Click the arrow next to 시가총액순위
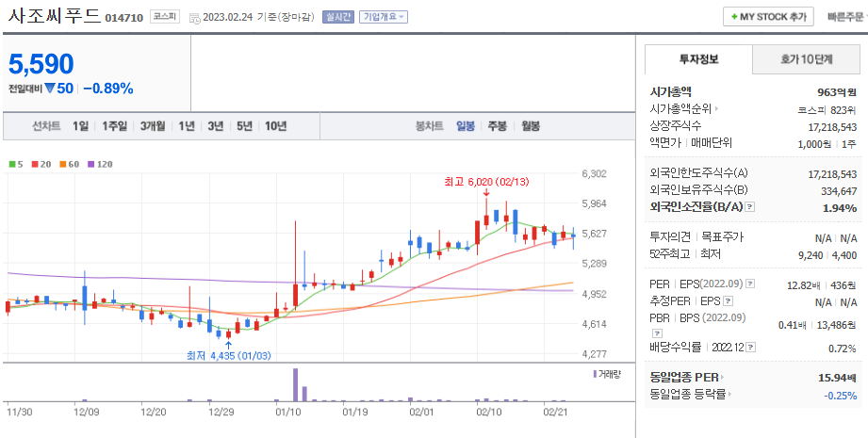Viewport: 868px width, 438px height. pyautogui.click(x=716, y=109)
